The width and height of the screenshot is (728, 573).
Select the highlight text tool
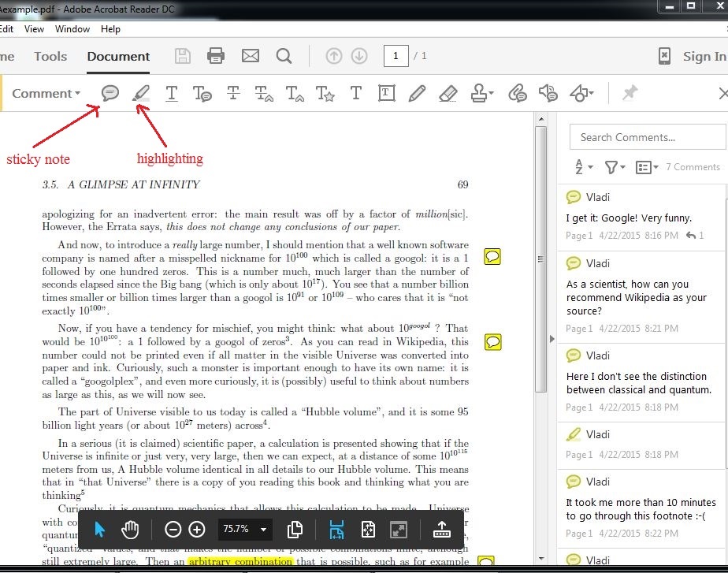coord(141,93)
